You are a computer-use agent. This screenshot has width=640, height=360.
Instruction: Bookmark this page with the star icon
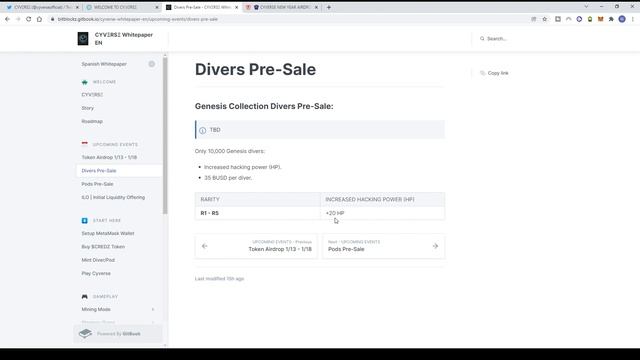(x=544, y=19)
